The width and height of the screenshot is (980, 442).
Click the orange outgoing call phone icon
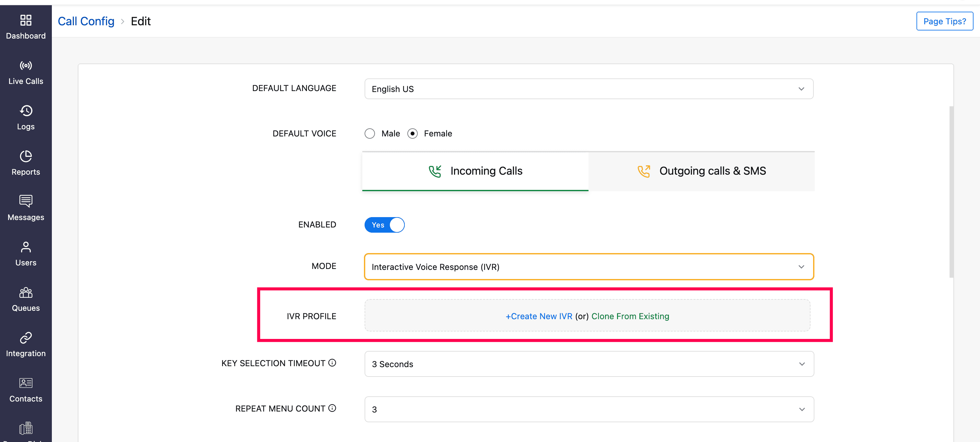644,171
